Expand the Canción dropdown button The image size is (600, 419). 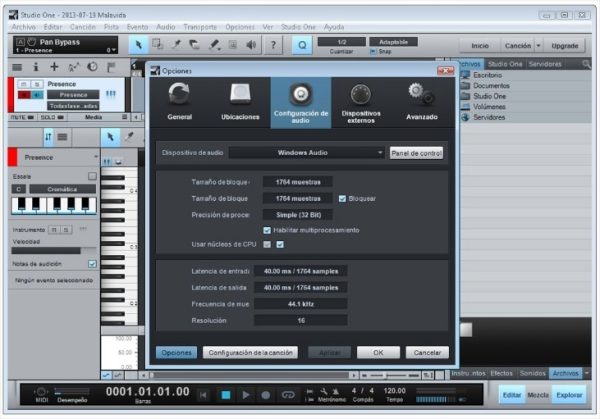539,46
